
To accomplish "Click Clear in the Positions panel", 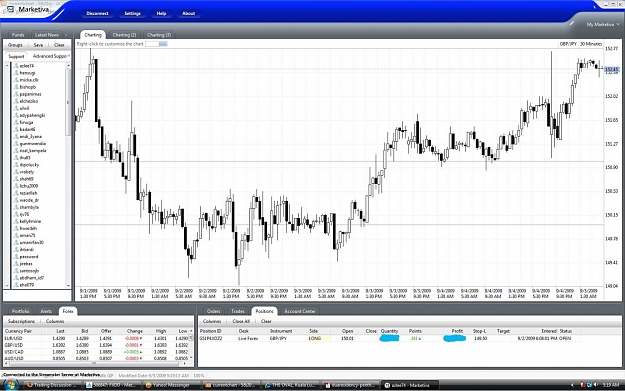I will click(x=266, y=321).
